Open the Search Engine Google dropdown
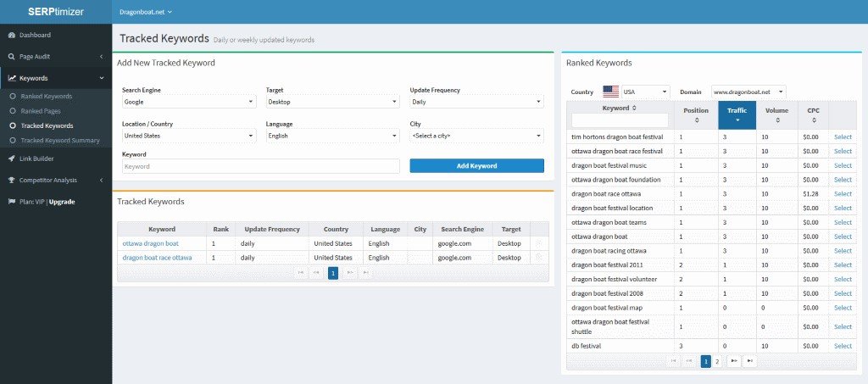The image size is (868, 384). coord(189,102)
